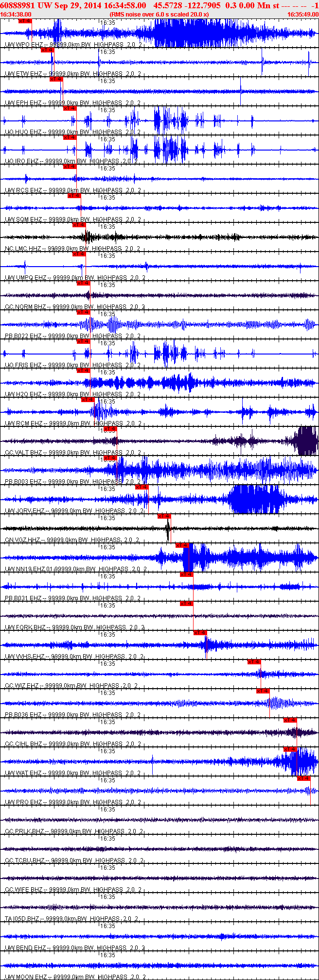Select the pick flag on the PB B003 trace
Viewport: 319px width, 980px height.
coord(110,458)
